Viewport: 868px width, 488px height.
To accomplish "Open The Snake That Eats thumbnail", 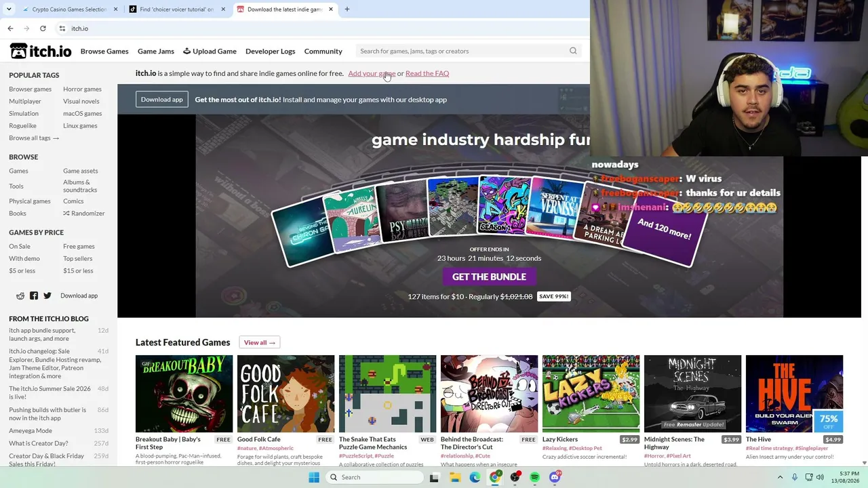I will pos(387,393).
